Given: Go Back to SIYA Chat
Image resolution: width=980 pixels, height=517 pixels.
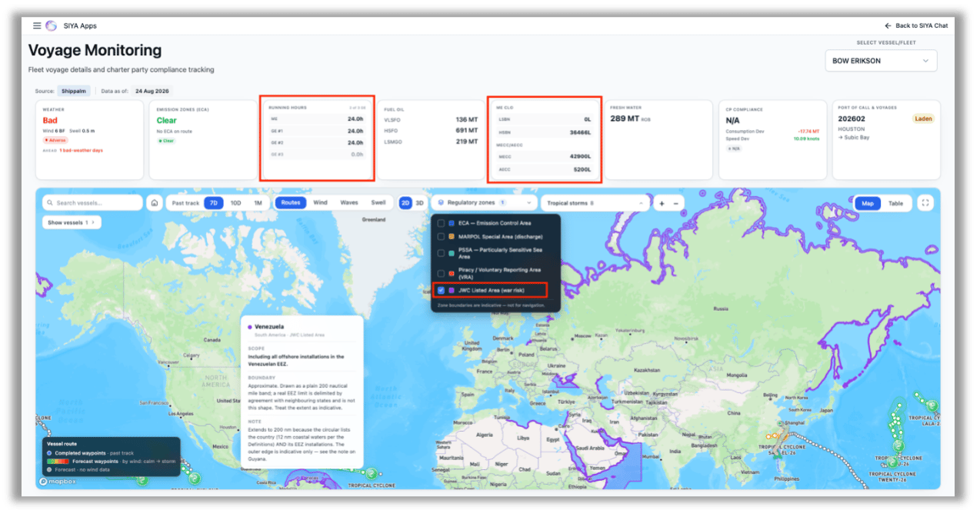Looking at the screenshot, I should tap(916, 25).
